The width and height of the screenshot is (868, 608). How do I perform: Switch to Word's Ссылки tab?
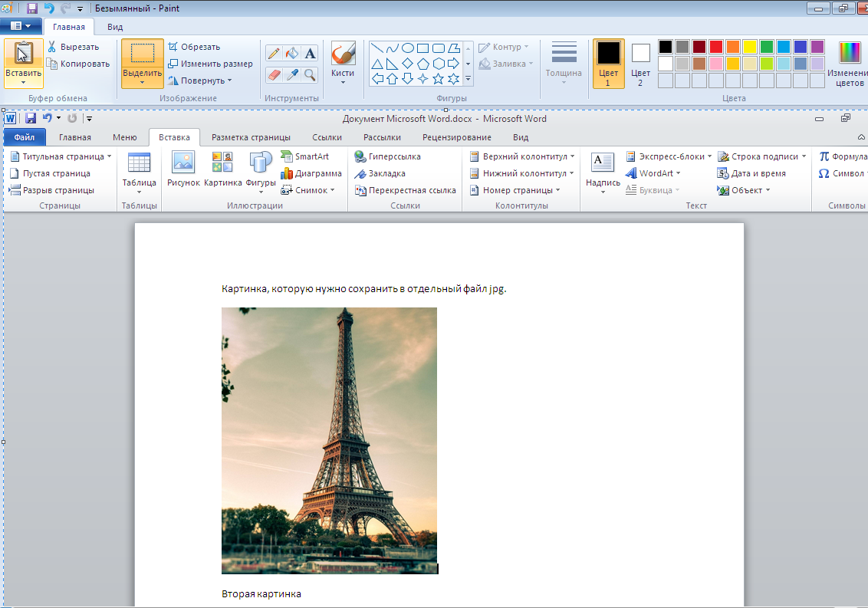(x=327, y=137)
